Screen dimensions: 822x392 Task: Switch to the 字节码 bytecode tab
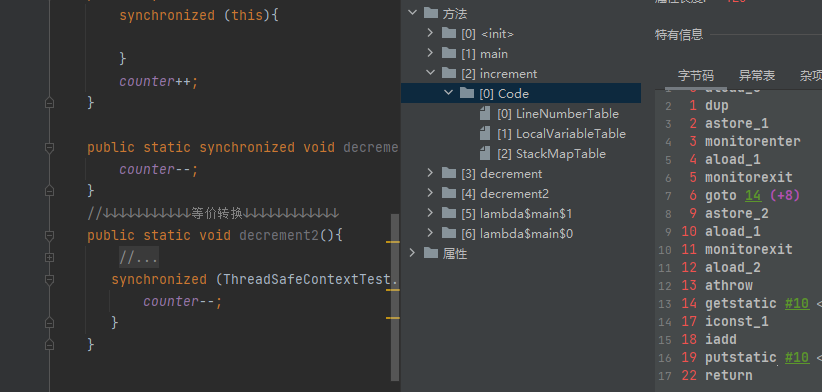click(x=696, y=75)
